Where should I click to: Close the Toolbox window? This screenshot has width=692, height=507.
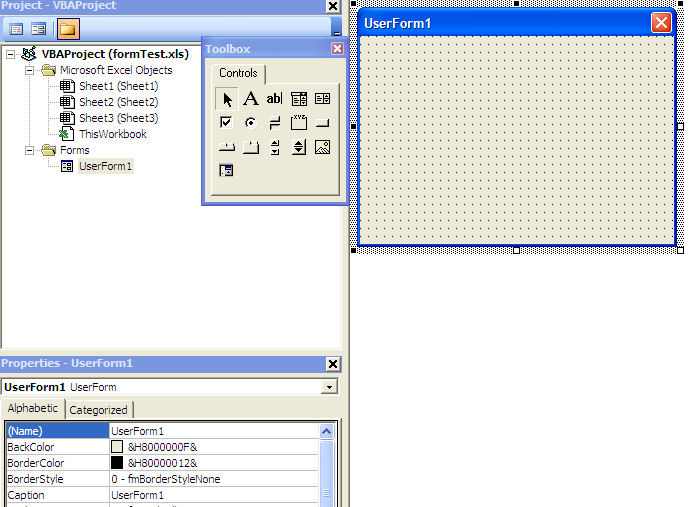337,49
